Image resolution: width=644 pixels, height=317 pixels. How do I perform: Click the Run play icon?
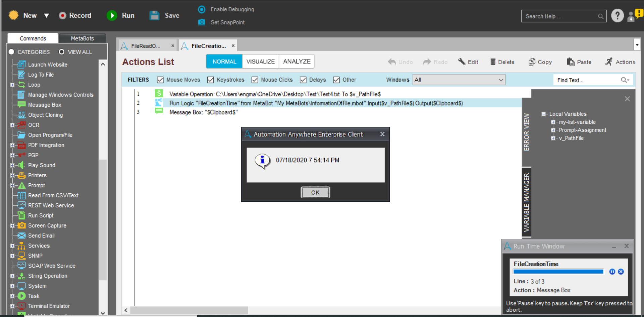coord(112,15)
